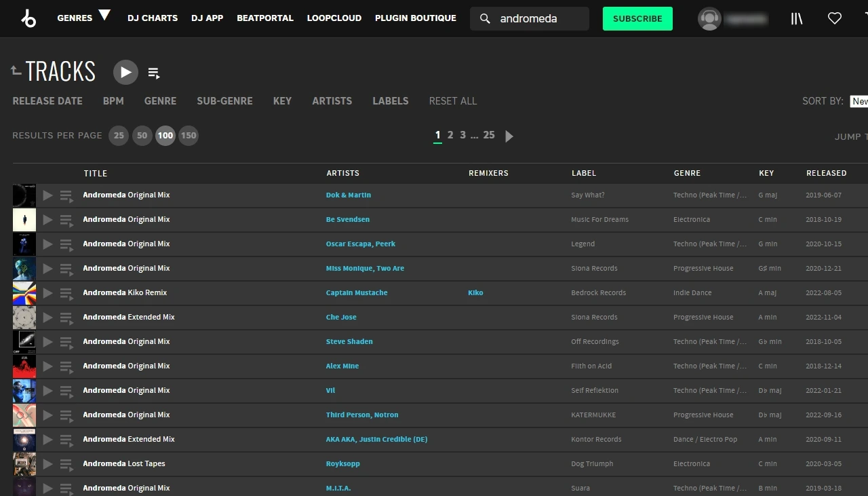Click Reset All filters
This screenshot has width=868, height=496.
click(x=453, y=101)
